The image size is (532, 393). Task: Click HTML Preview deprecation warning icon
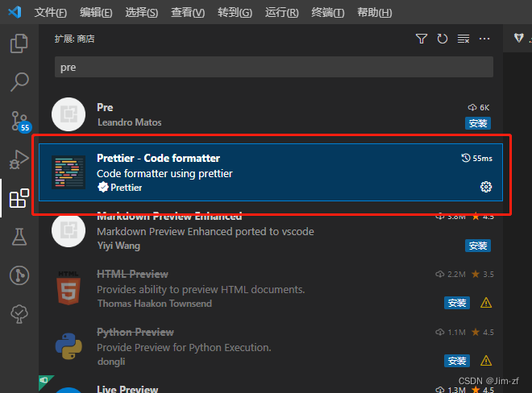tap(486, 303)
